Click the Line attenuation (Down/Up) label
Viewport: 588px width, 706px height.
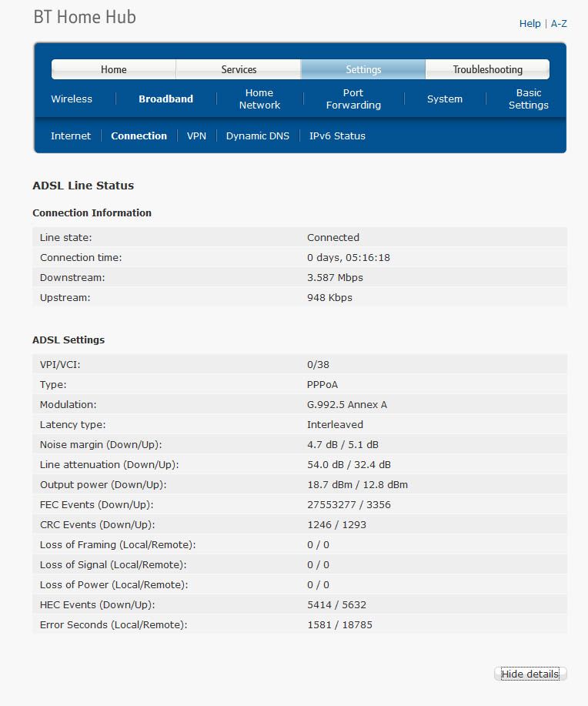109,465
